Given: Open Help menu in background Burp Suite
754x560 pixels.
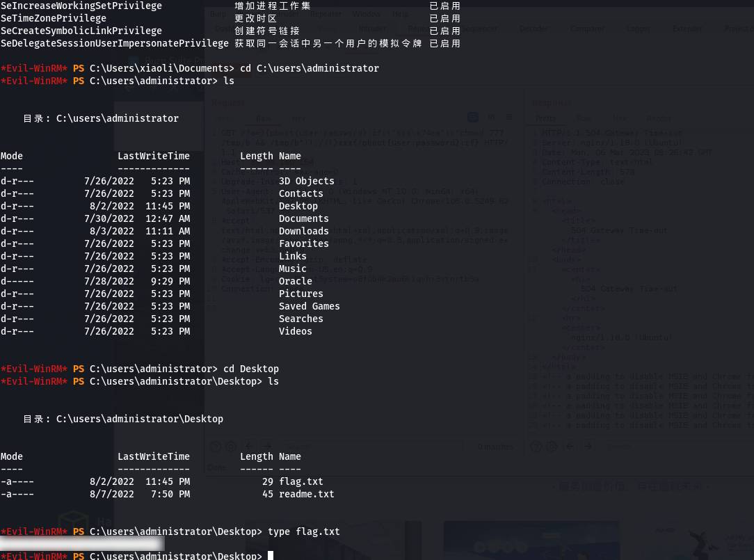Looking at the screenshot, I should (400, 14).
